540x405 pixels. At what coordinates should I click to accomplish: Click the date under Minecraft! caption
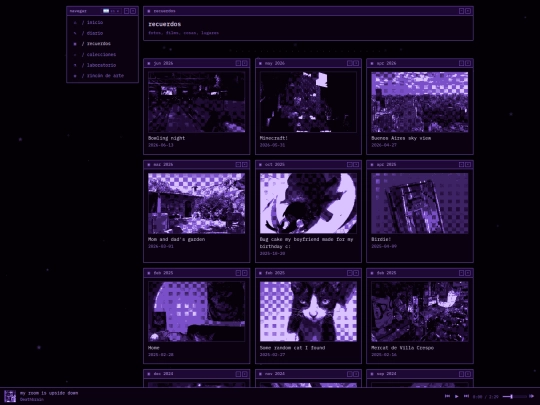coord(272,145)
